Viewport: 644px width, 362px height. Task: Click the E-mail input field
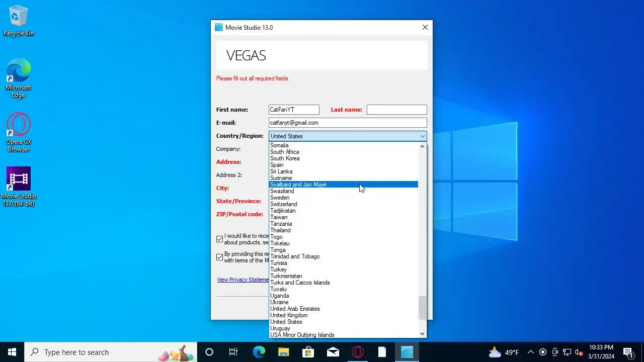[348, 123]
